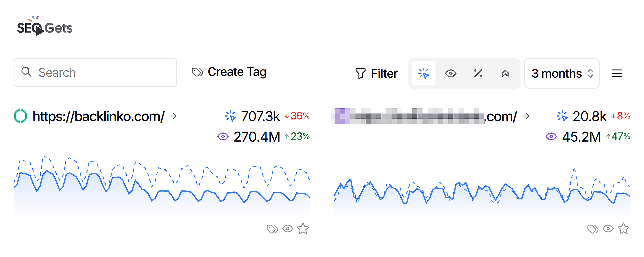Click the 47% impressions increase indicator

[x=618, y=136]
